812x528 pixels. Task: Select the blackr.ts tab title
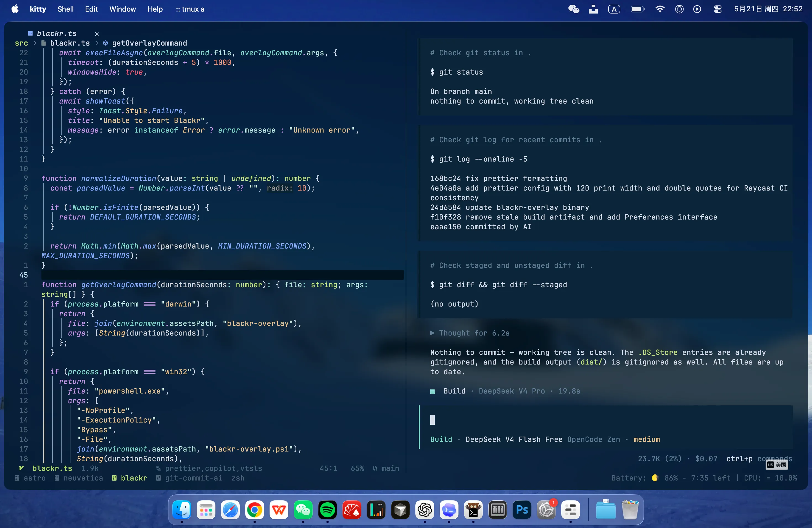pos(57,33)
